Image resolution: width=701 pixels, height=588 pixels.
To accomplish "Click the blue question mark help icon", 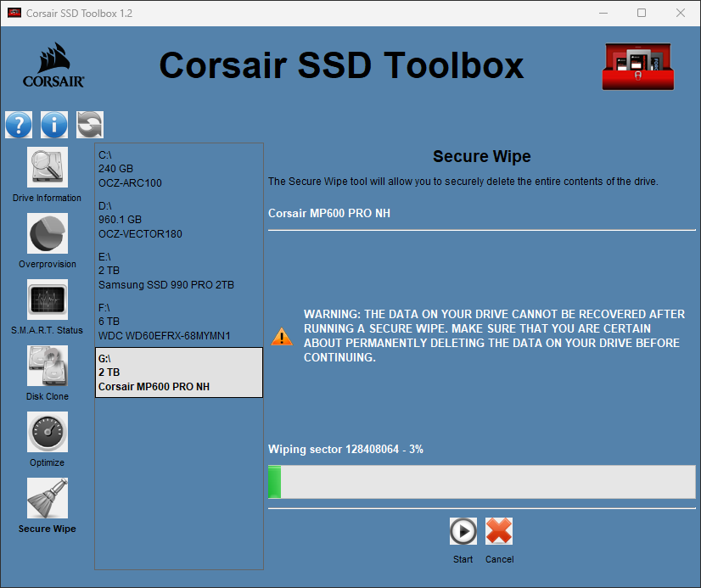I will [x=19, y=125].
